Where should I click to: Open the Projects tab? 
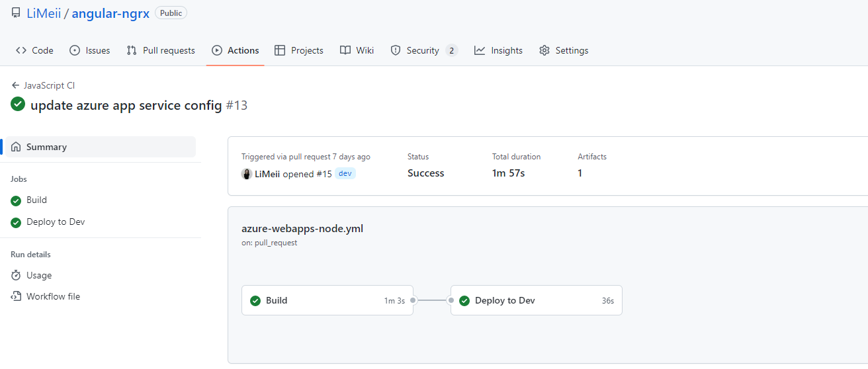click(x=299, y=50)
